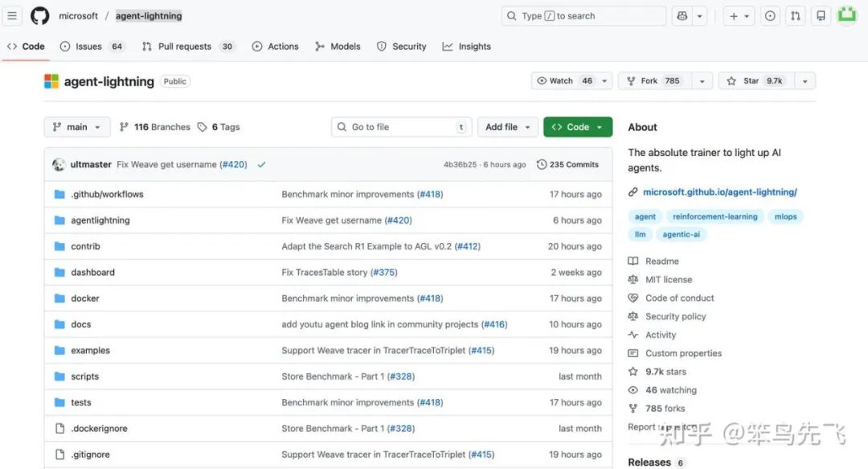
Task: Open the global navigation hamburger menu
Action: pyautogui.click(x=12, y=16)
